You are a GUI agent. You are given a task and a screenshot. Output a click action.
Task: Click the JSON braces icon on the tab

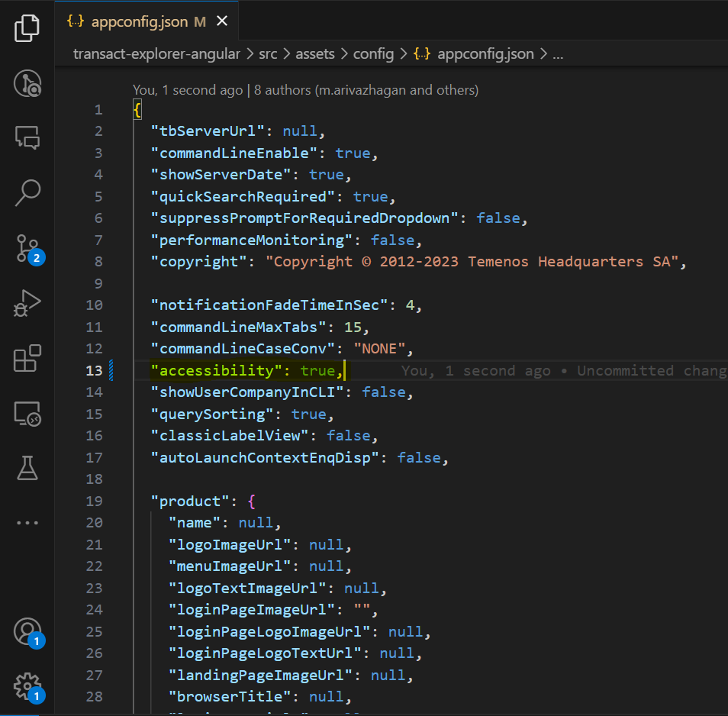[75, 22]
